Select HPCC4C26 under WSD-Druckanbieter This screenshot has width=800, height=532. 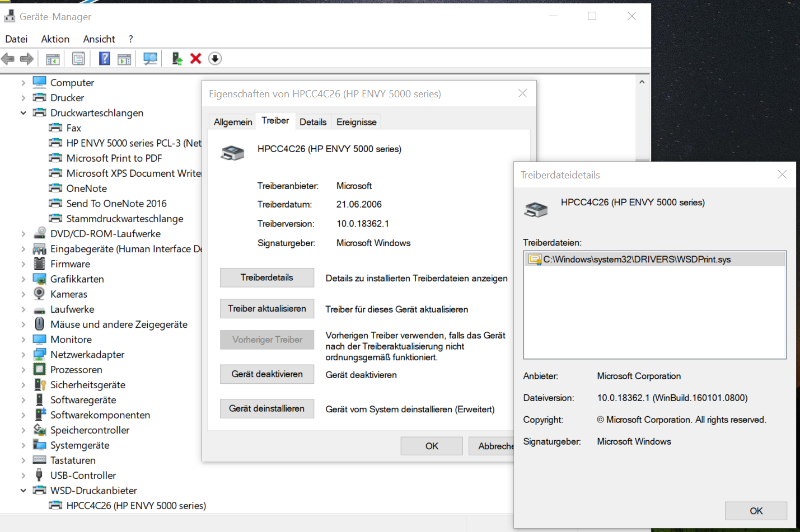[x=136, y=506]
